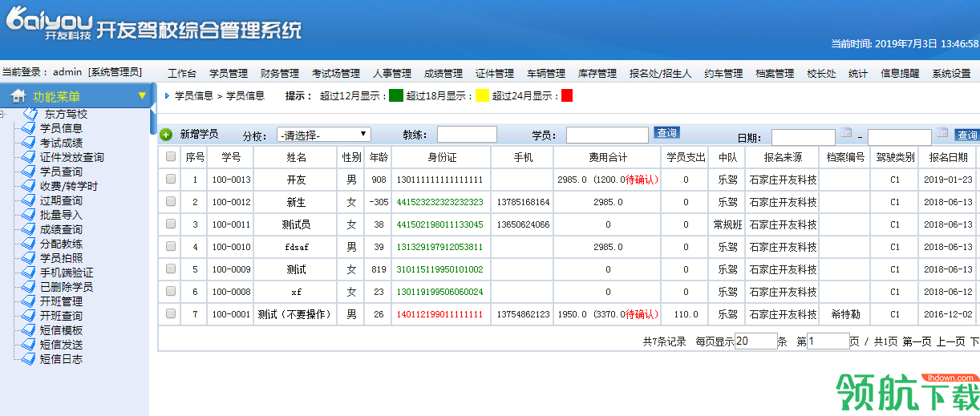Open the 统计 menu
Image resolution: width=980 pixels, height=416 pixels.
(x=858, y=74)
